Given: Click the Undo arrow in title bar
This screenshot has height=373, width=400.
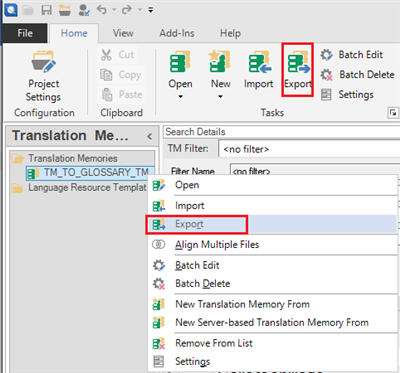Looking at the screenshot, I should click(x=102, y=10).
